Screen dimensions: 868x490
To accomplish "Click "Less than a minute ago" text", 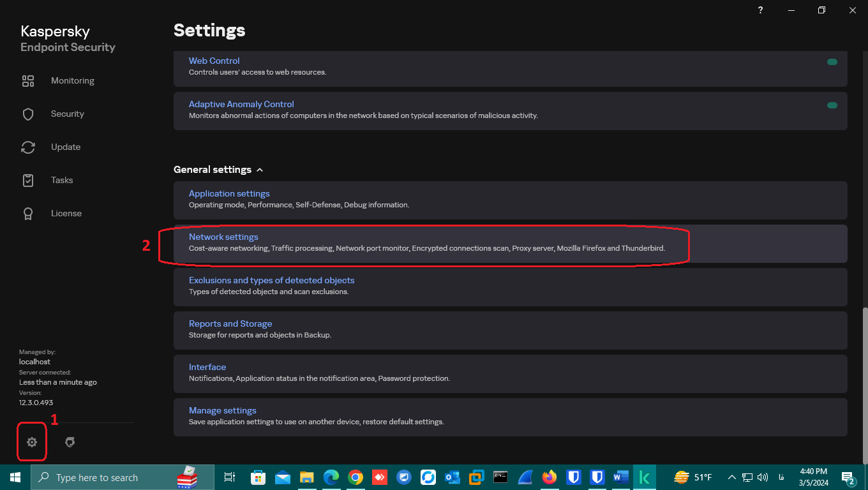I will coord(58,382).
